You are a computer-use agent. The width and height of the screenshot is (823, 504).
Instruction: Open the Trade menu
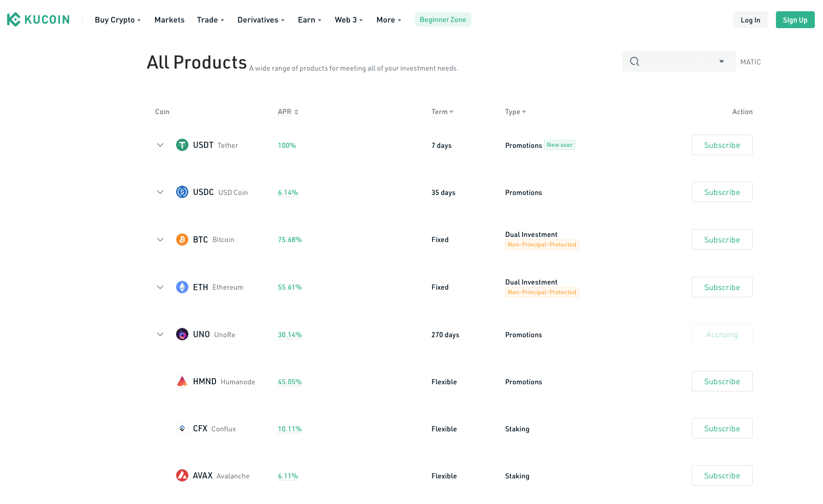coord(210,20)
